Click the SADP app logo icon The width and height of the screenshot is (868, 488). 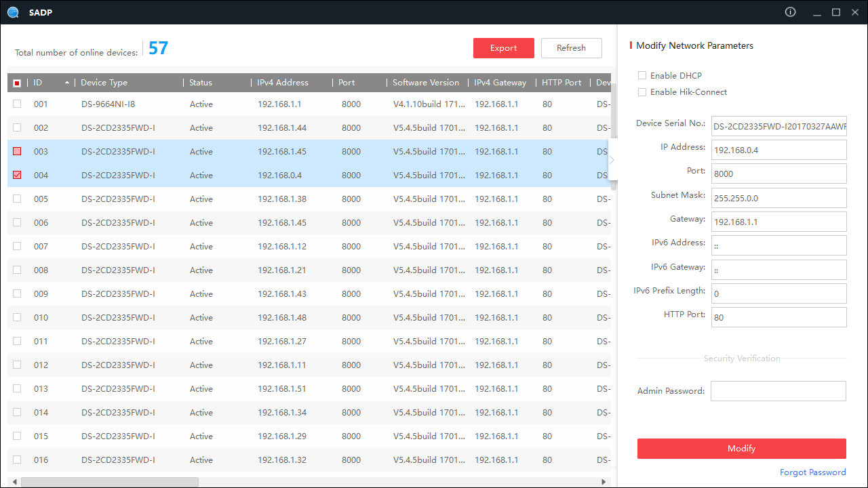click(12, 12)
